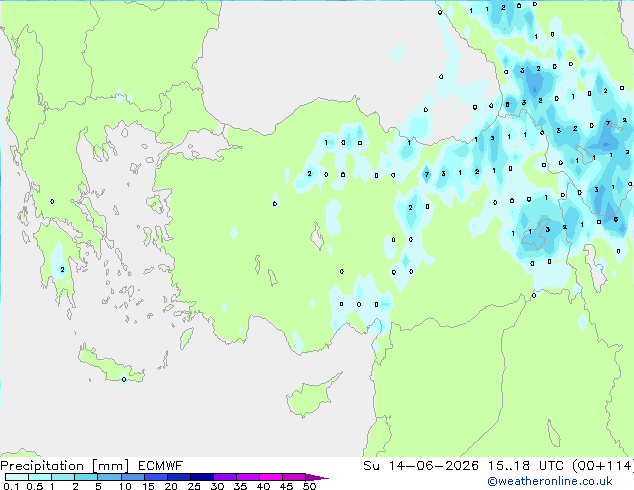Pick the 0.5–1 mm legend swatch
The height and width of the screenshot is (490, 634).
tap(40, 477)
